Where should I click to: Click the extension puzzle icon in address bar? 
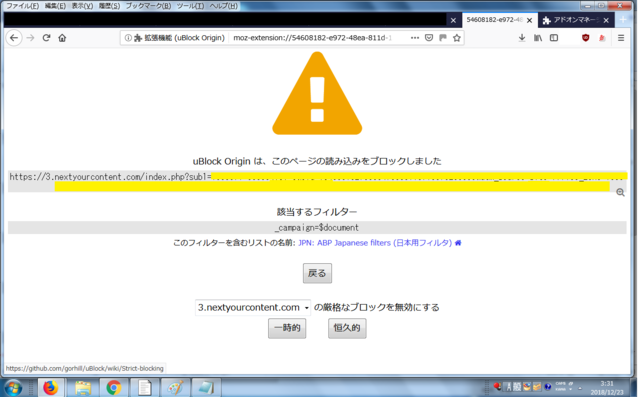click(138, 38)
